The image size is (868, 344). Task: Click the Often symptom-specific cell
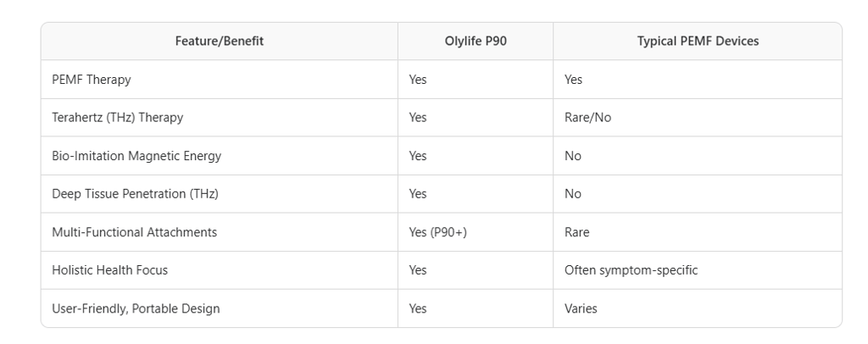(630, 270)
